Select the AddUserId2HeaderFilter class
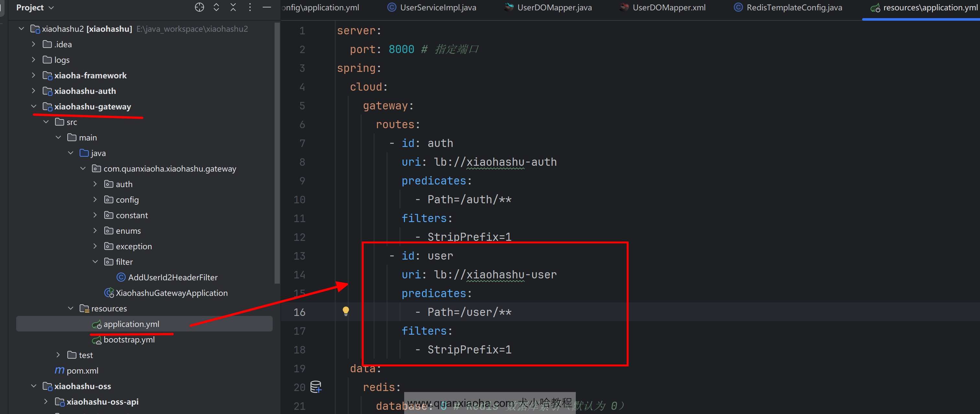The image size is (980, 414). [x=172, y=277]
